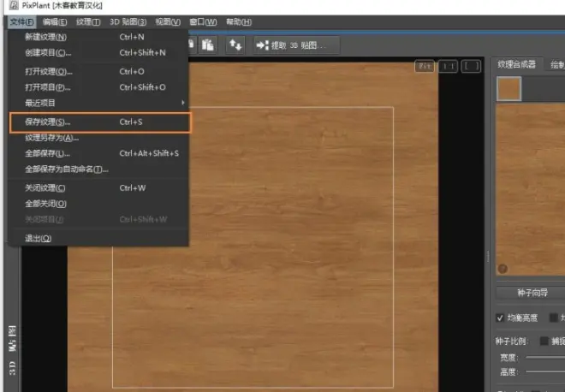Click the PixPlant app icon in the title bar
Screen dimensions: 565x392
(x=14, y=5)
